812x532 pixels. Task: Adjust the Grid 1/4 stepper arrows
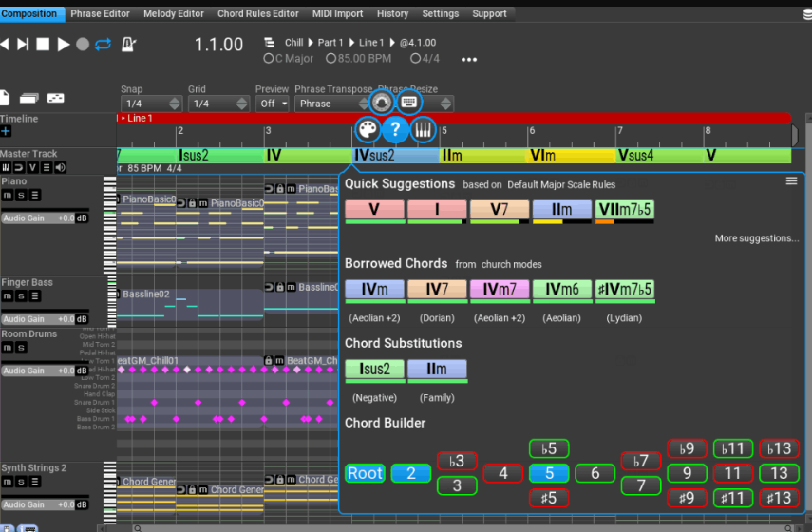pyautogui.click(x=242, y=104)
